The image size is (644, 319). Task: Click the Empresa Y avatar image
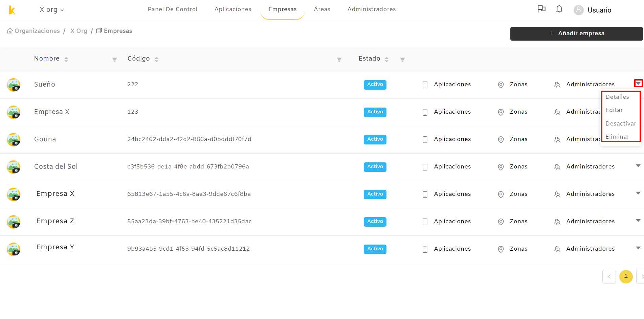click(x=14, y=249)
